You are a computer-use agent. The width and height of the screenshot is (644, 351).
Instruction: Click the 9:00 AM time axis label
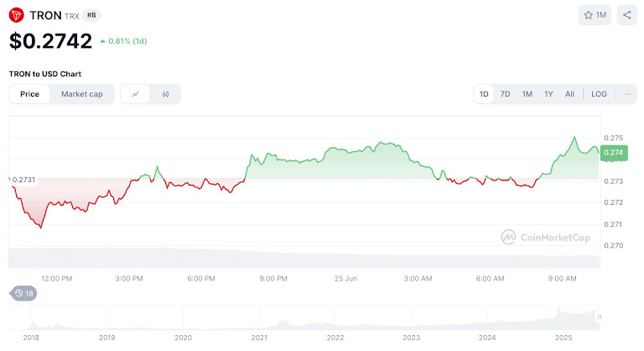point(563,279)
